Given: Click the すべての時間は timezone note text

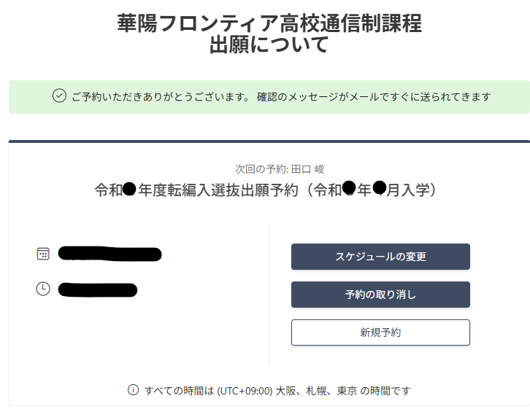Looking at the screenshot, I should click(x=179, y=390).
